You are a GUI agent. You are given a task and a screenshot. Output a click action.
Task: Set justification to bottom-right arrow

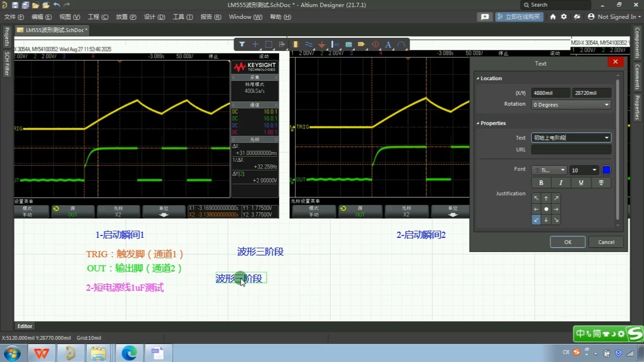[556, 219]
